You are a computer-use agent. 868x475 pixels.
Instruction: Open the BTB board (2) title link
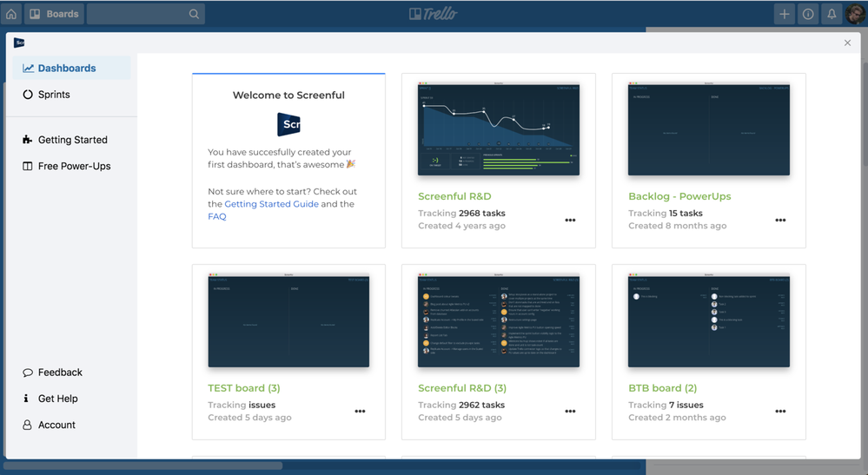point(663,388)
